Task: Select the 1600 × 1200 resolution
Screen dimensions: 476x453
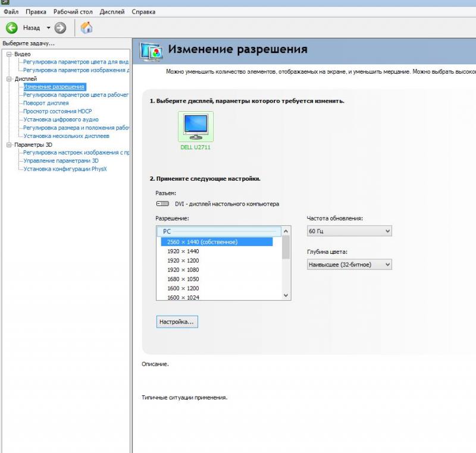Action: 183,288
